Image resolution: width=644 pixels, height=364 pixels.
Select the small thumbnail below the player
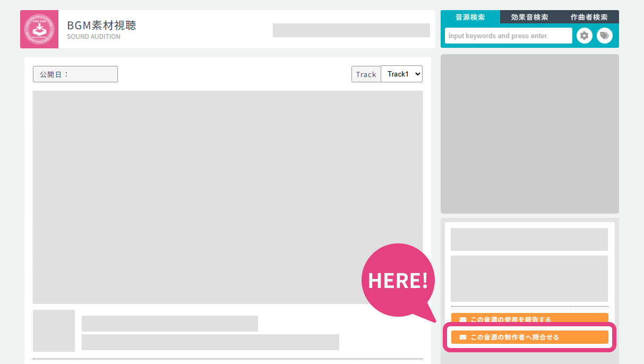pyautogui.click(x=54, y=331)
